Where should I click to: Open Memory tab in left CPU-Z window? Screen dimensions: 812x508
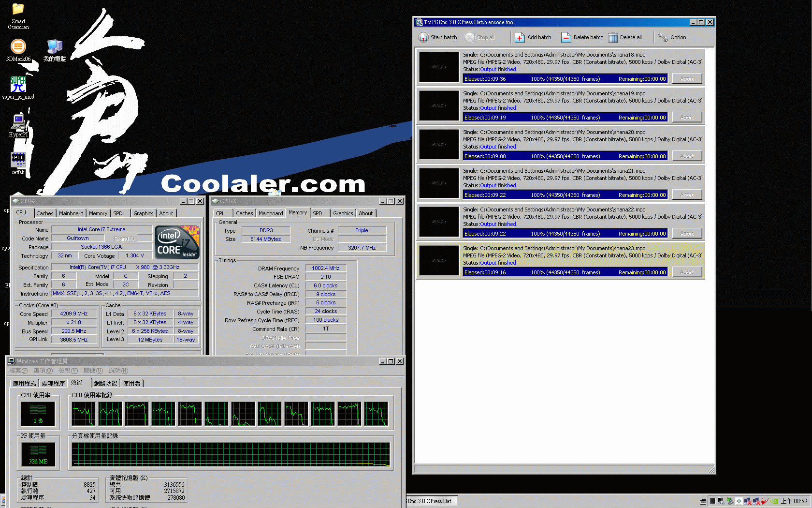[x=98, y=213]
